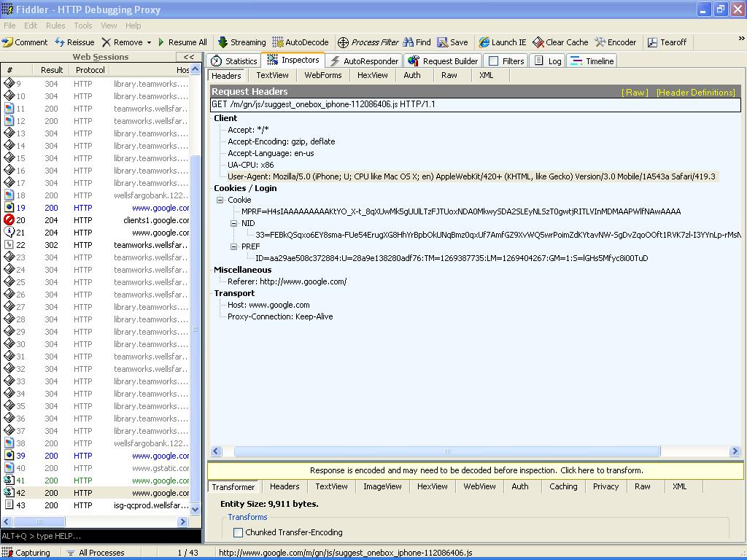
Task: Click the Save disk icon
Action: (443, 42)
